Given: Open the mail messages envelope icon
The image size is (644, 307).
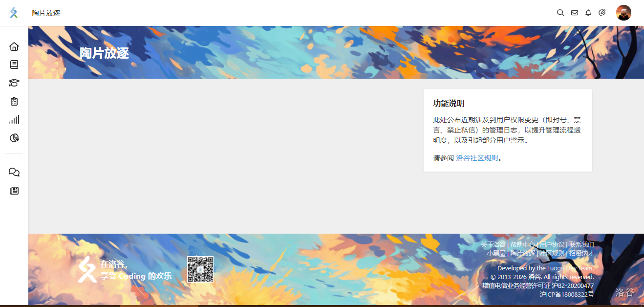Looking at the screenshot, I should (575, 13).
